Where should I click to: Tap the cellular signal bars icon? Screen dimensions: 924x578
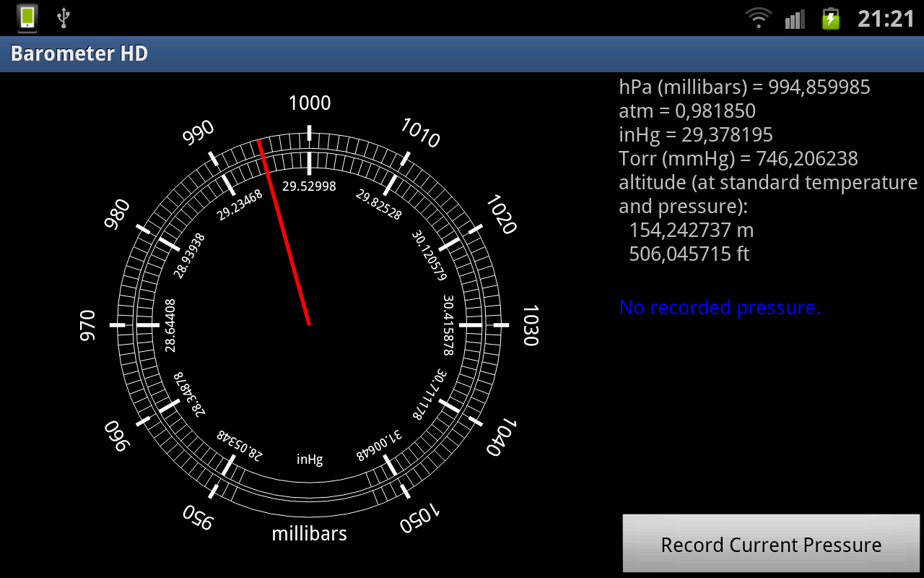coord(795,19)
